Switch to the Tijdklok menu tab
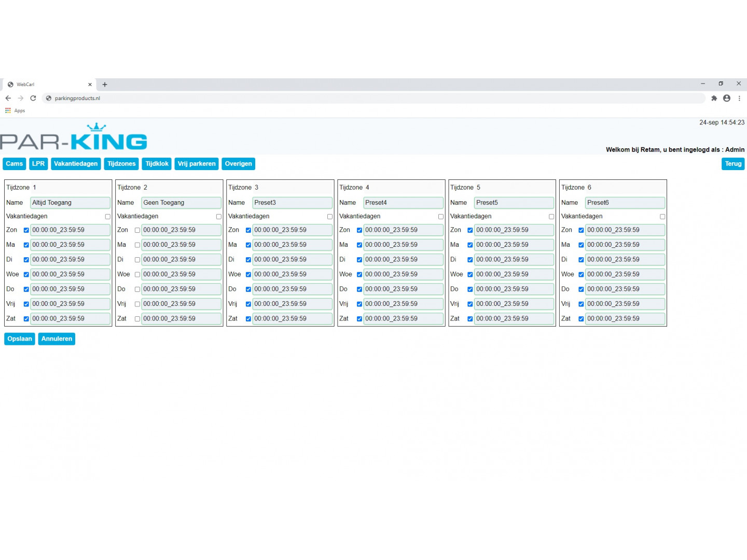Image resolution: width=747 pixels, height=560 pixels. pyautogui.click(x=157, y=164)
